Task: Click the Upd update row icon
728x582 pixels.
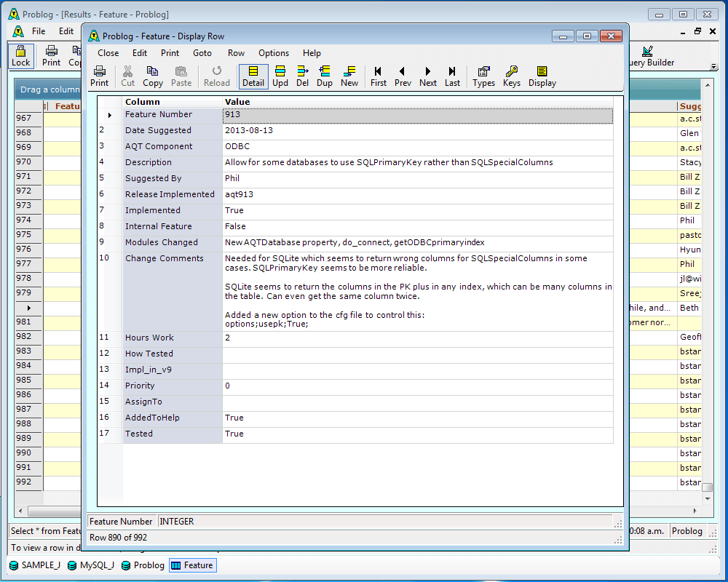Action: tap(280, 76)
